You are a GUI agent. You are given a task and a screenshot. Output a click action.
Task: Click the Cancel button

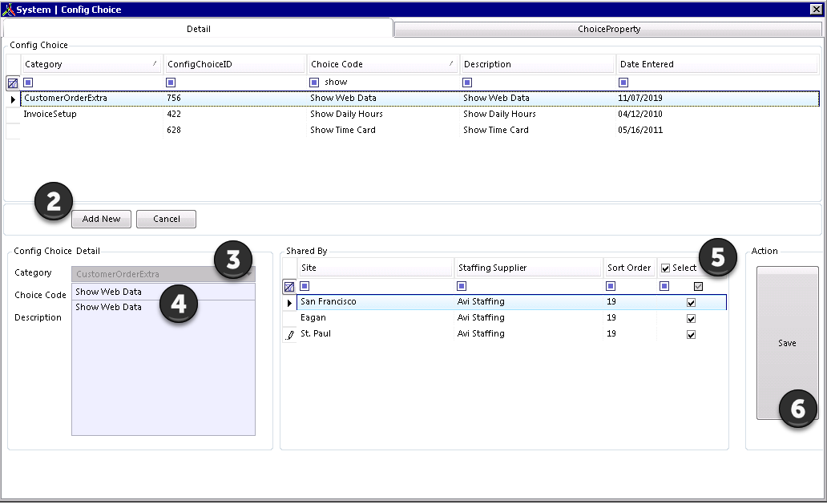[166, 219]
